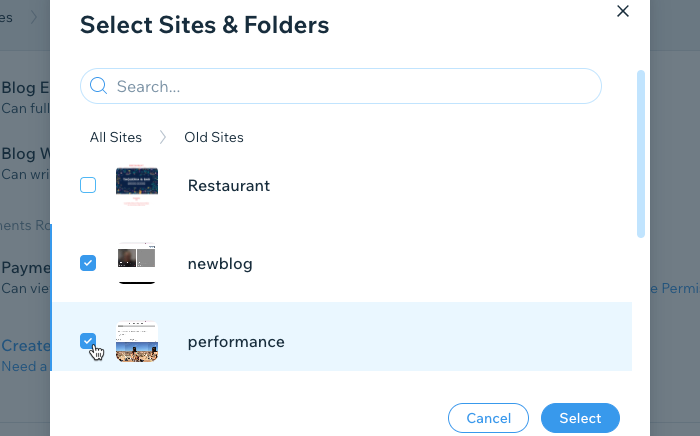Uncheck the performance site checkbox
The height and width of the screenshot is (436, 700).
88,341
